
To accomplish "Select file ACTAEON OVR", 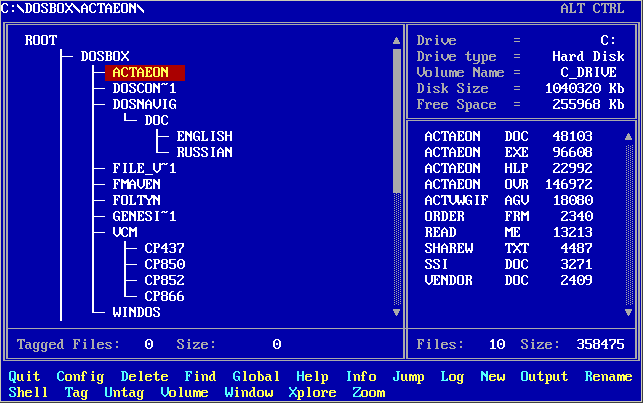I will pos(508,184).
